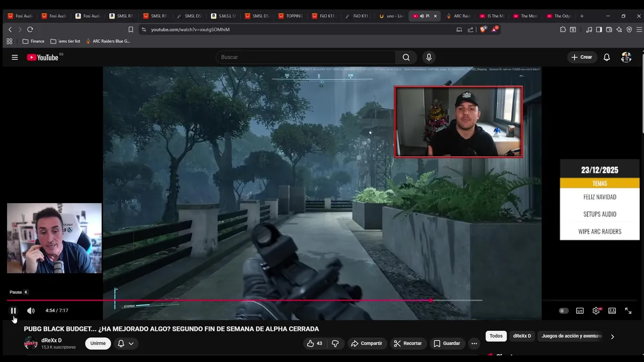
Task: Click the Unirme join button
Action: (98, 343)
